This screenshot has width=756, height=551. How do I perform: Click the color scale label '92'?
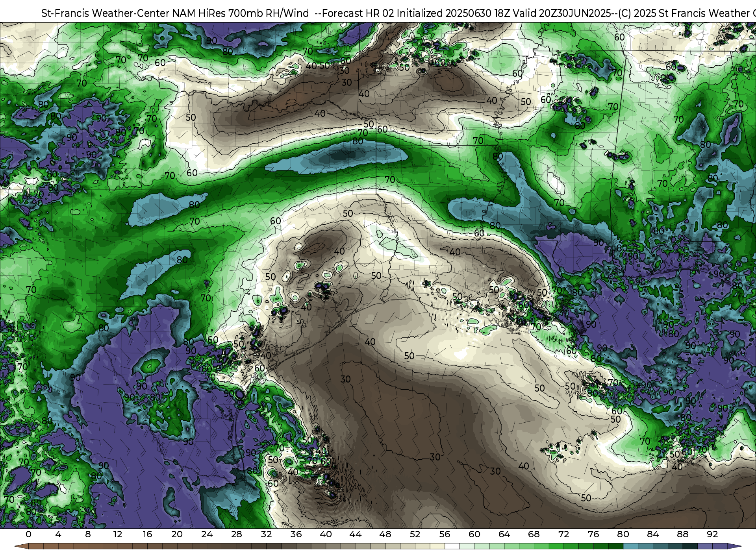pyautogui.click(x=712, y=534)
